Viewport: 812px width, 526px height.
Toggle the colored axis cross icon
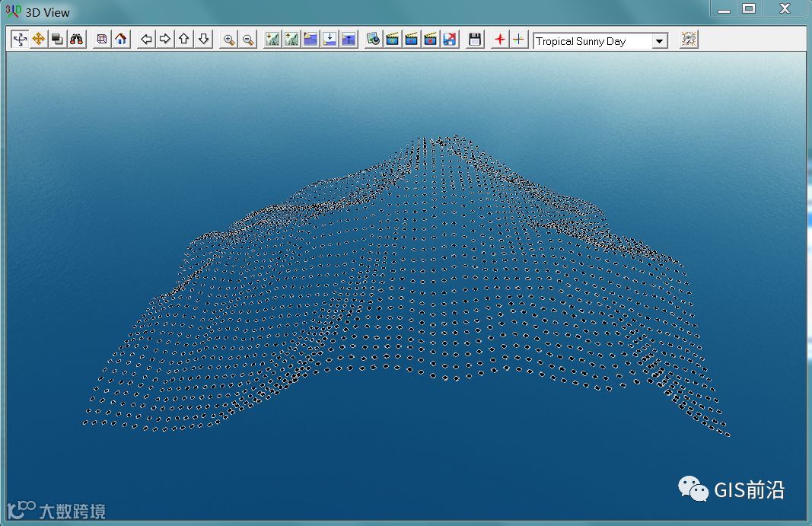click(x=518, y=40)
